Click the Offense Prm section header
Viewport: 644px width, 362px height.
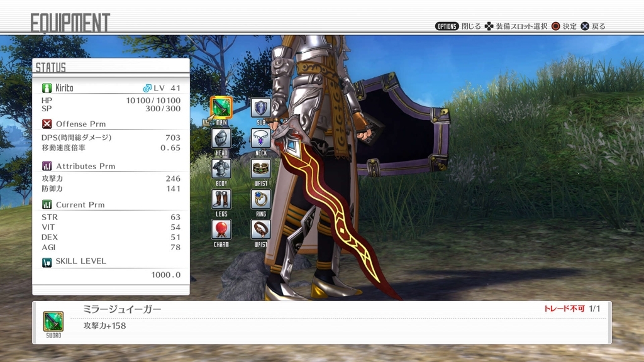click(80, 124)
